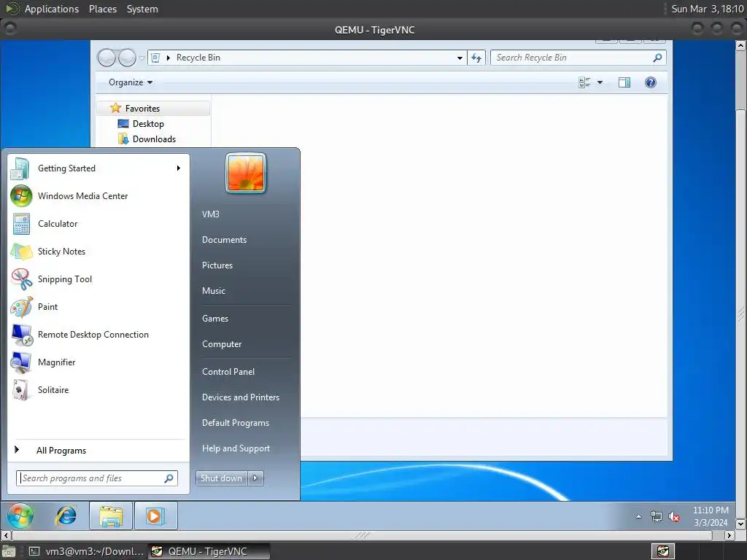The height and width of the screenshot is (560, 747).
Task: Click the VNC window horizontal scrollbar
Action: tap(362, 535)
